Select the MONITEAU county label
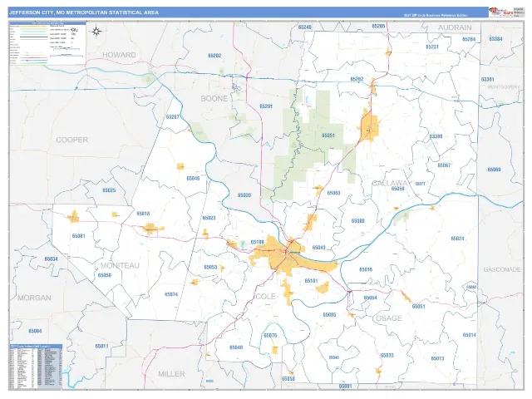 click(120, 266)
